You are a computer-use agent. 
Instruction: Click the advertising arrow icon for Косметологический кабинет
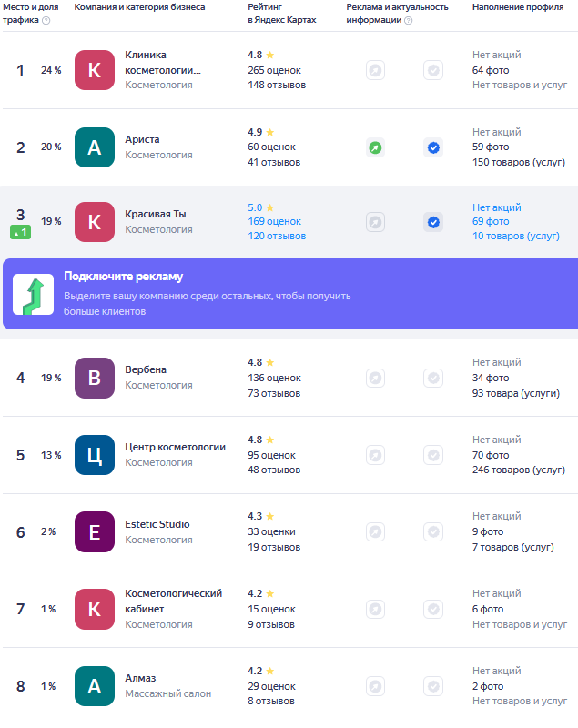point(375,609)
